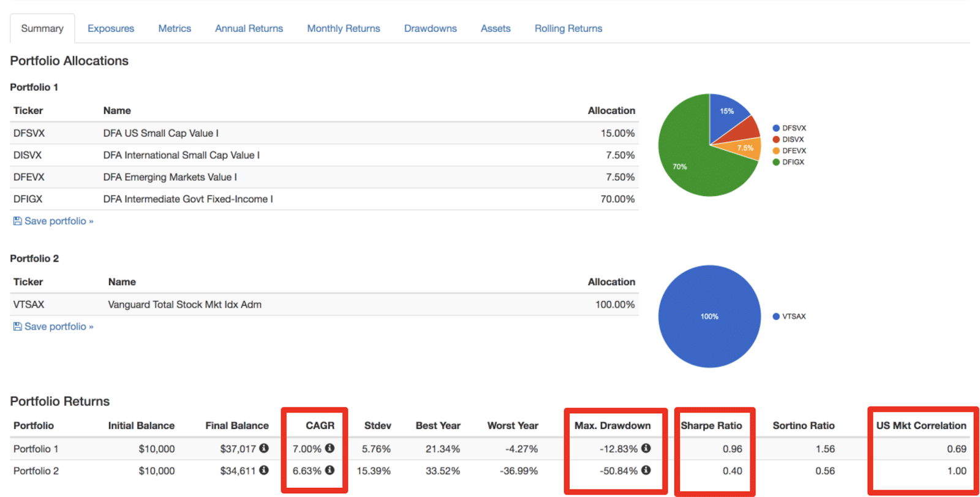Image resolution: width=980 pixels, height=497 pixels.
Task: Click info icon next to $37,017 final balance
Action: (264, 448)
